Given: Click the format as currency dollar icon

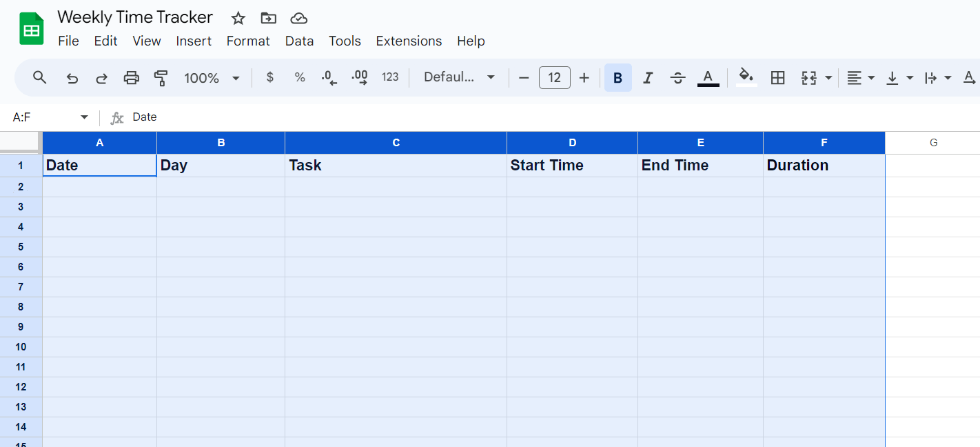Looking at the screenshot, I should [x=270, y=77].
